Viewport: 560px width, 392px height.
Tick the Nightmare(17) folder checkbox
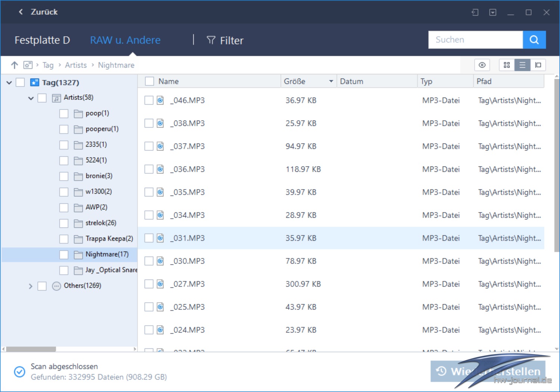click(64, 255)
